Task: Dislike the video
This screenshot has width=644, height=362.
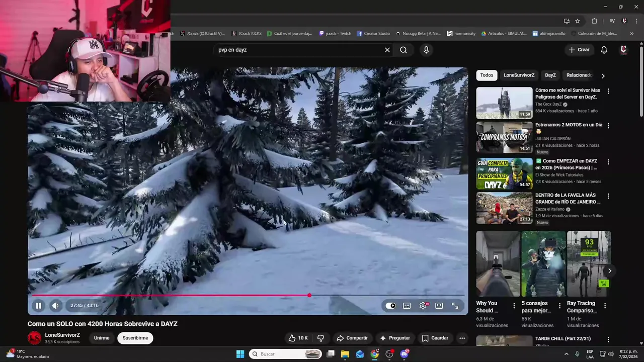Action: pos(320,338)
